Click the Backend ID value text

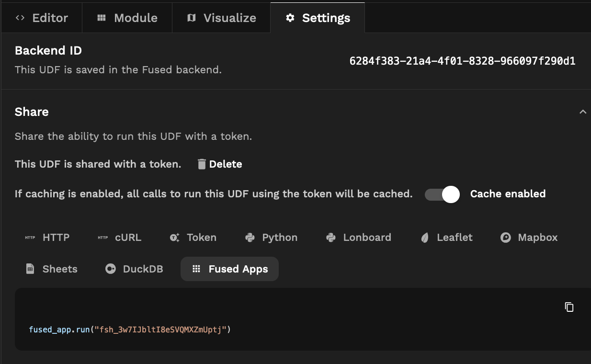(x=462, y=61)
